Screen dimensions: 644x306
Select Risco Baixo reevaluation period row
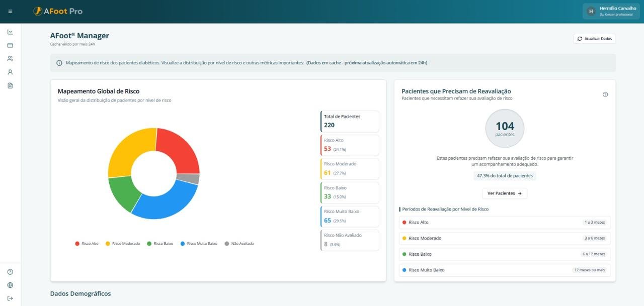coord(504,254)
